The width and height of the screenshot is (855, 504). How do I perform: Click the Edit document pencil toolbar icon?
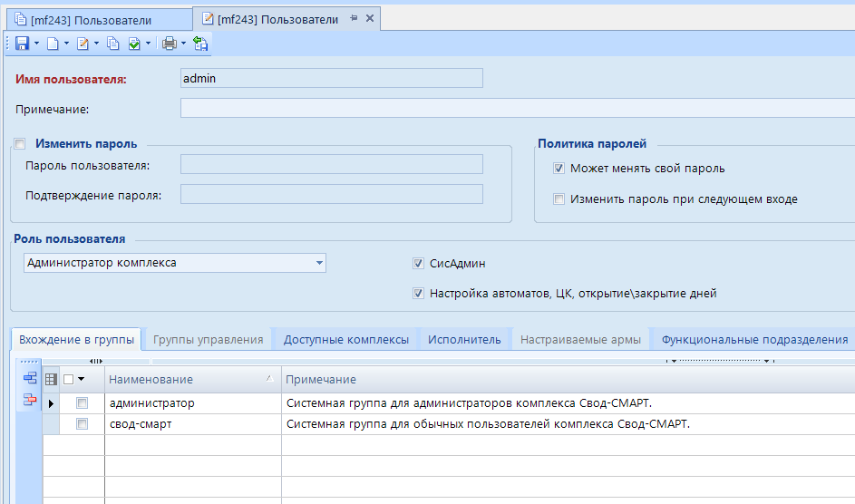point(83,44)
